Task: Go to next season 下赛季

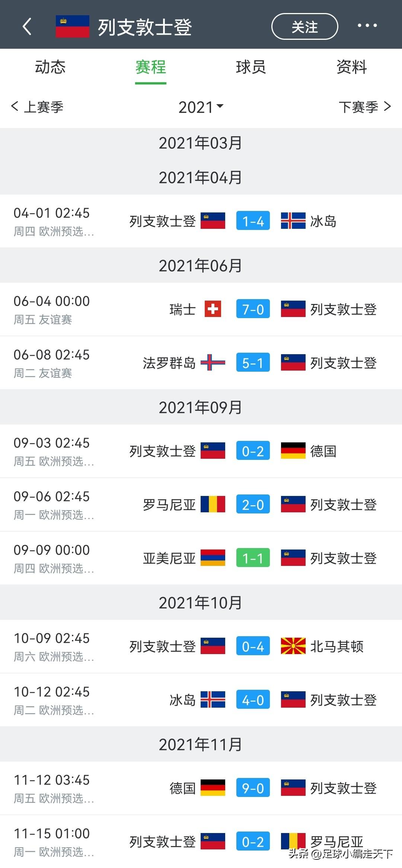Action: click(365, 107)
